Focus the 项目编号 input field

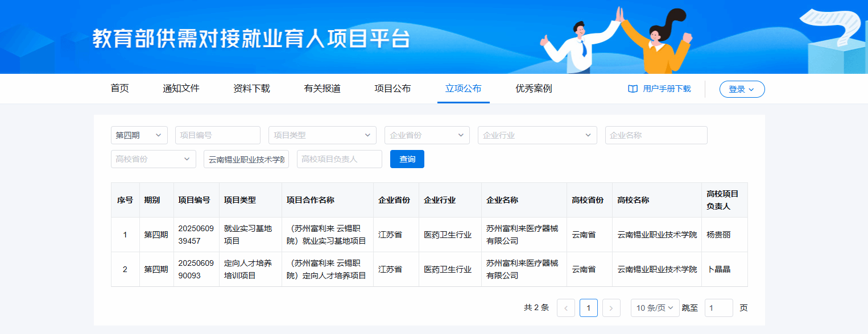coord(217,135)
